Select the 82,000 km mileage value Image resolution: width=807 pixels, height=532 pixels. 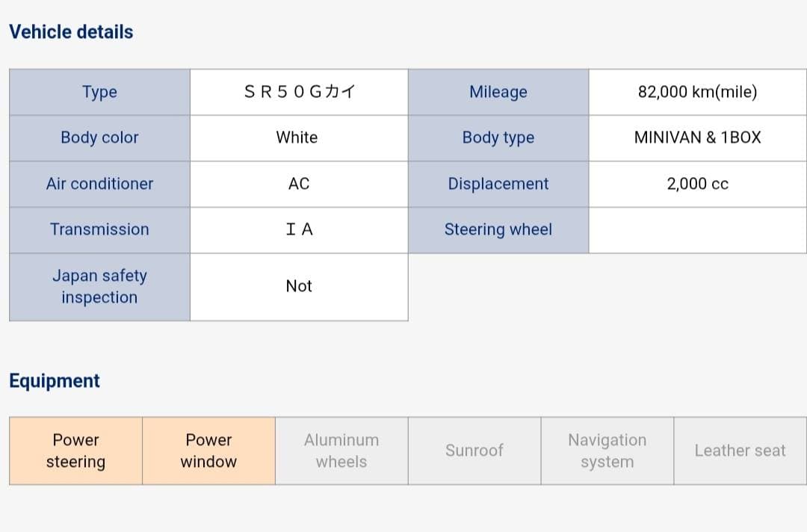(697, 92)
